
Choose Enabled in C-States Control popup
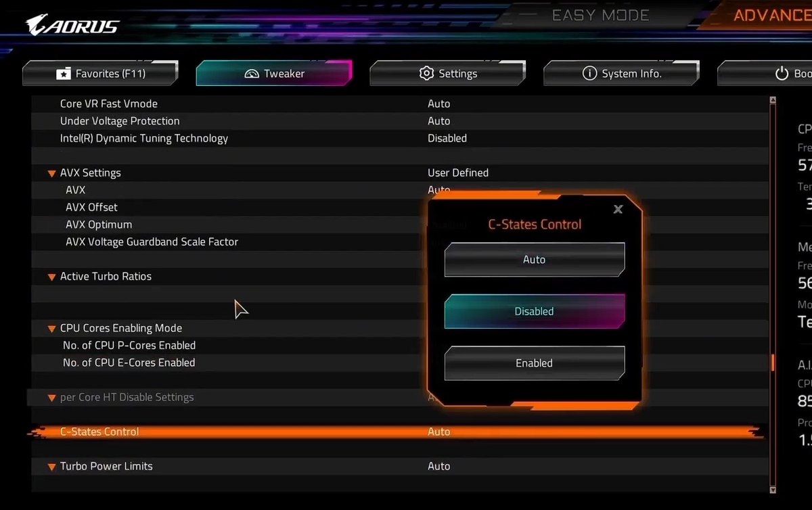click(x=534, y=363)
